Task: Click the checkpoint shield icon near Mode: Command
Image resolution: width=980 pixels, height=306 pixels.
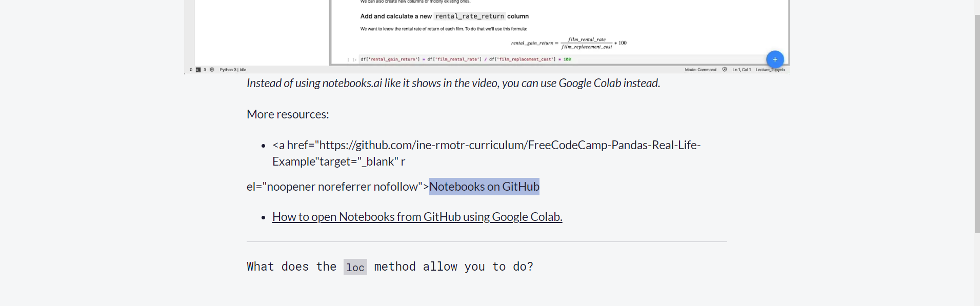Action: coord(725,69)
